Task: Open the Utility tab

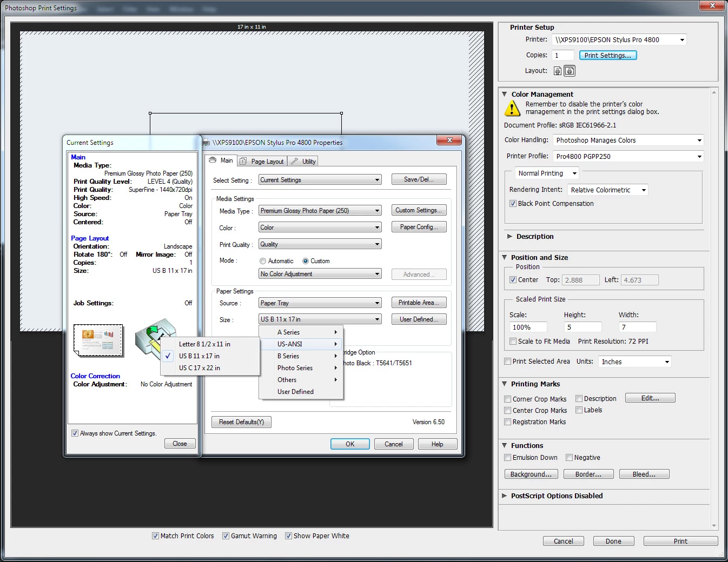Action: tap(303, 161)
